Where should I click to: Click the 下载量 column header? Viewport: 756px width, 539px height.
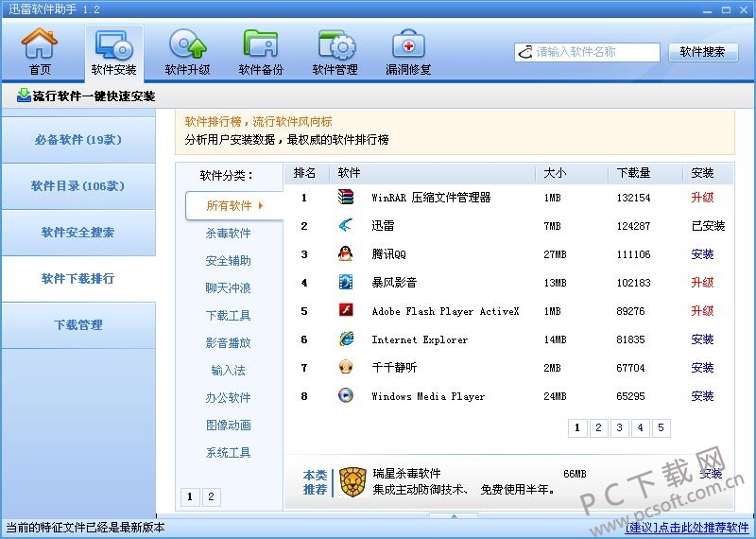tap(634, 173)
